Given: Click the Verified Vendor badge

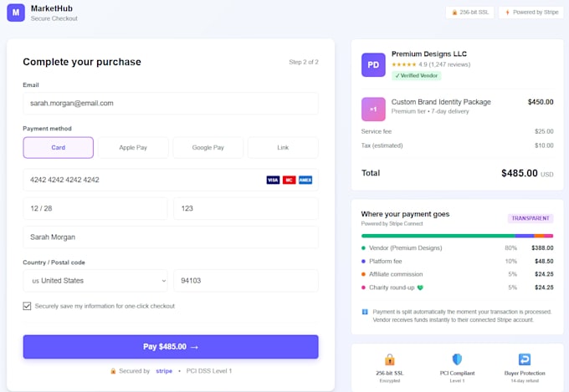Looking at the screenshot, I should pos(416,75).
